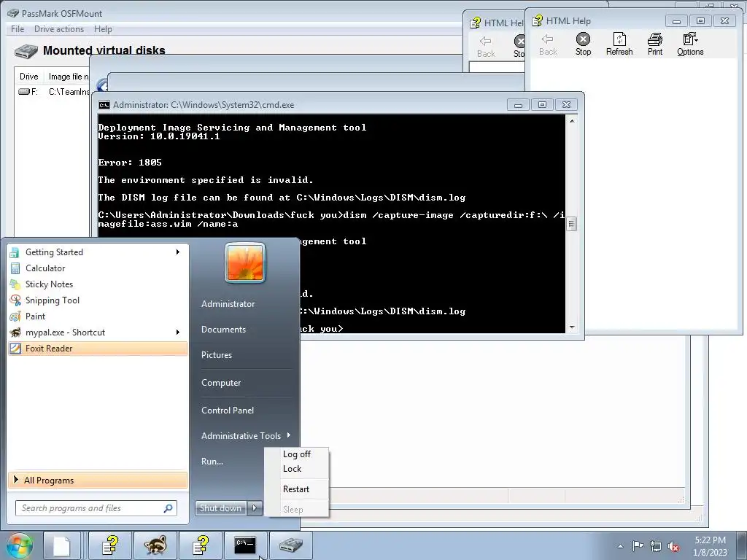
Task: Open File menu in OSFMount
Action: tap(18, 29)
